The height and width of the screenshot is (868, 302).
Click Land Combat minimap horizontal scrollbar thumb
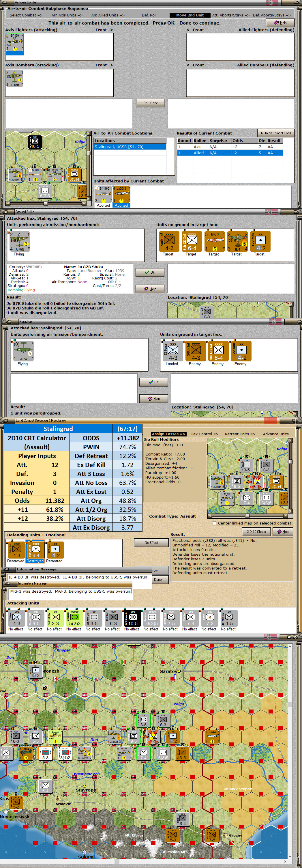pos(247,516)
